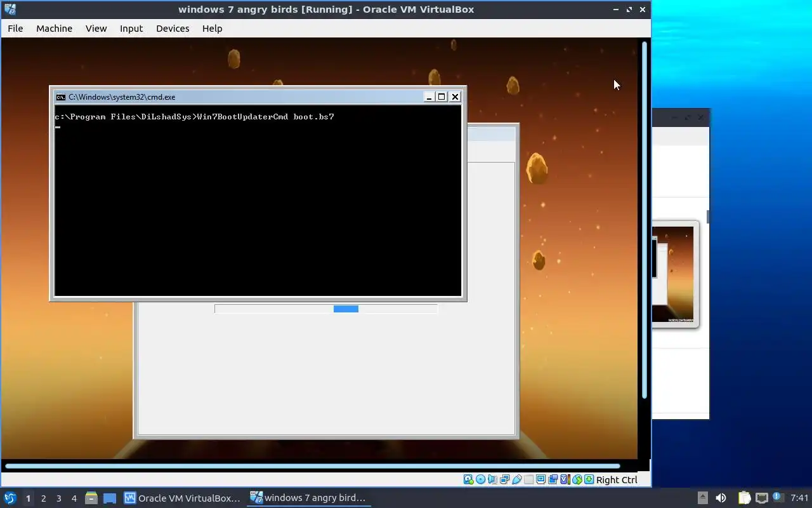Open the file manager taskbar launcher
812x508 pixels.
point(91,498)
